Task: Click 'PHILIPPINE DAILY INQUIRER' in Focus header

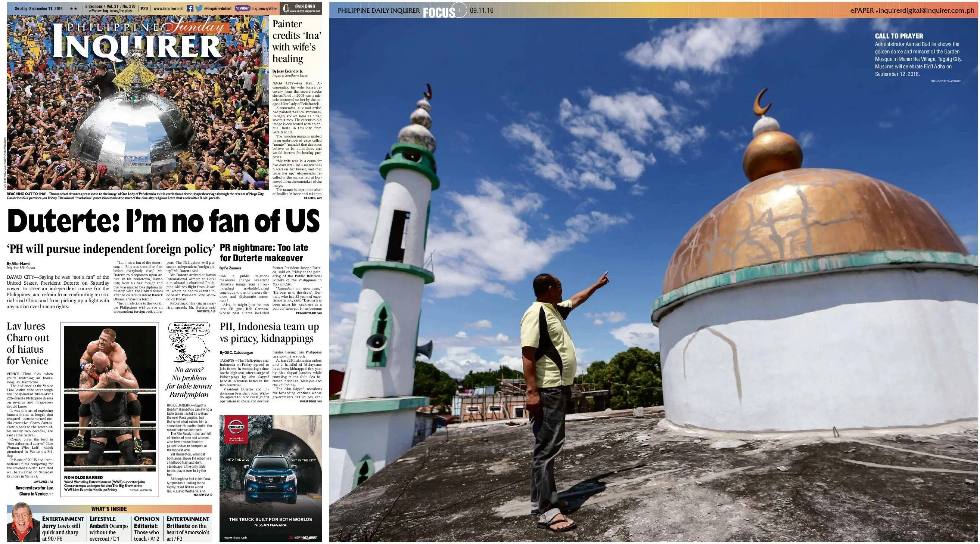Action: pyautogui.click(x=379, y=11)
